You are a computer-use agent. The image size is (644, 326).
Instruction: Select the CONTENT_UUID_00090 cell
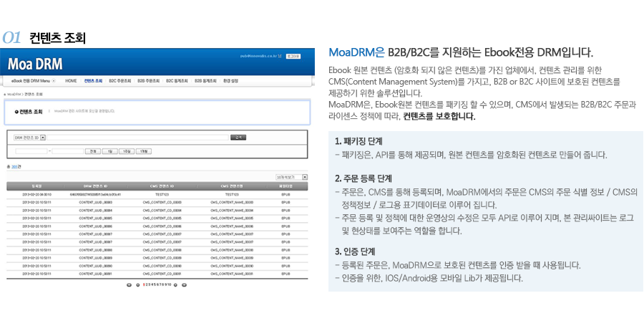[95, 266]
